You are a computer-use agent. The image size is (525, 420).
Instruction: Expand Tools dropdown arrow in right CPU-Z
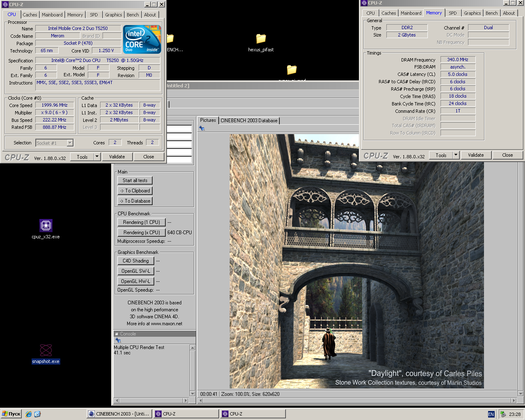coord(456,155)
